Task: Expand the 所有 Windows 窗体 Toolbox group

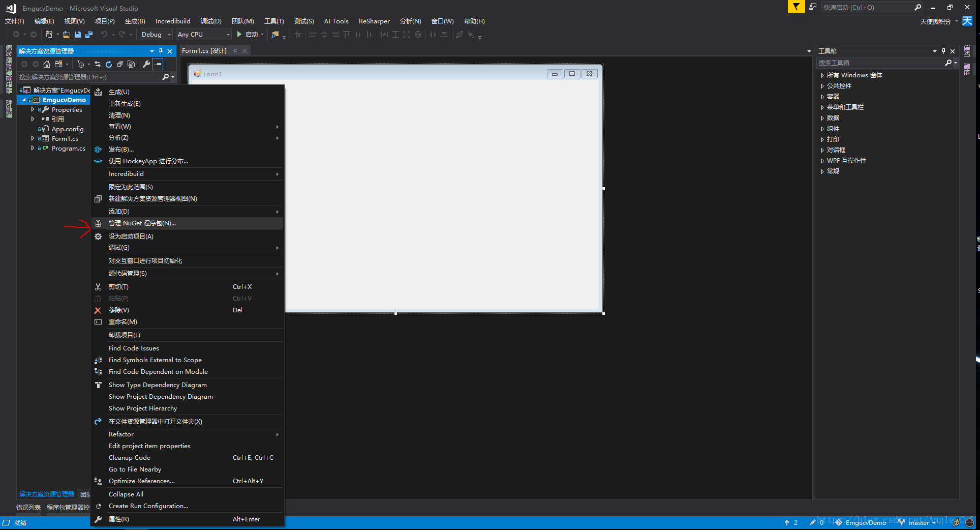Action: tap(822, 75)
